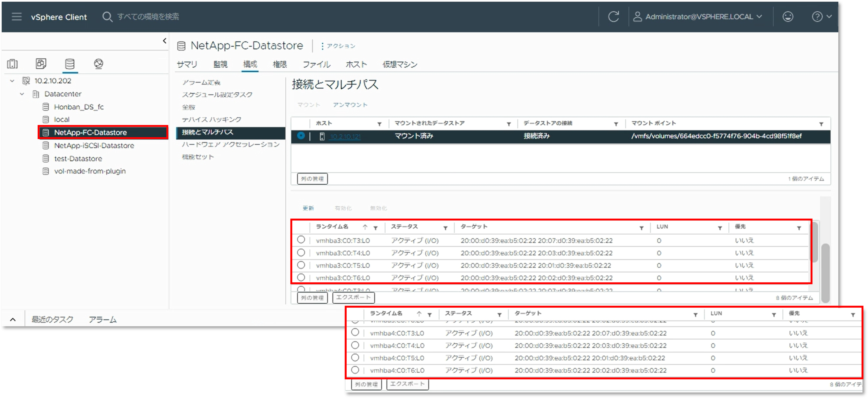Select path vmhba3:C0:T6:L0 radio button
Image resolution: width=868 pixels, height=398 pixels.
point(301,277)
